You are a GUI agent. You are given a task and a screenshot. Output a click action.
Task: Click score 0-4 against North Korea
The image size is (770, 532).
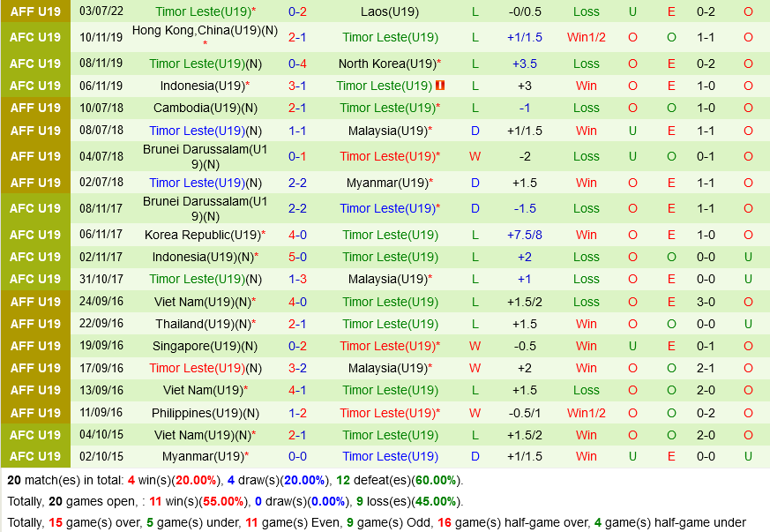pos(297,64)
